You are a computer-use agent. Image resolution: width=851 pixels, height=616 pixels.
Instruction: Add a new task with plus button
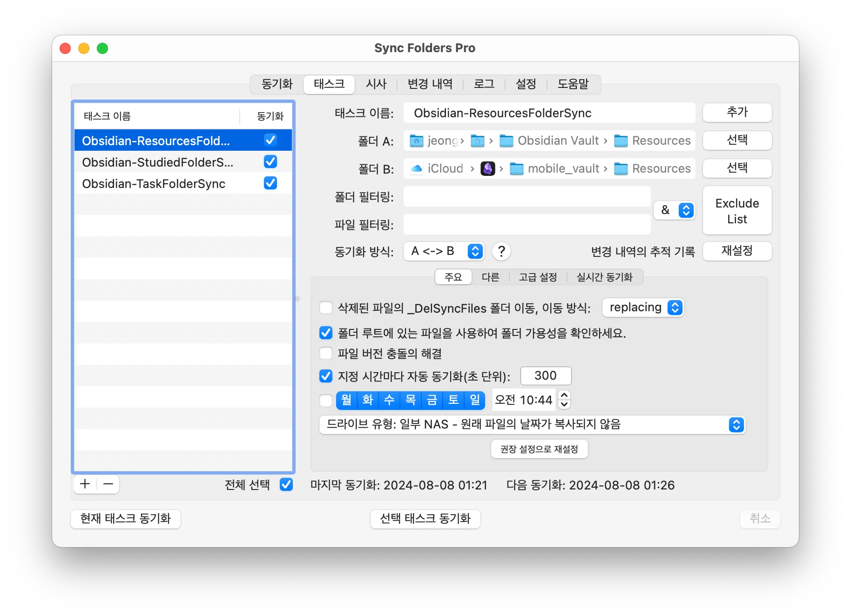pyautogui.click(x=85, y=484)
